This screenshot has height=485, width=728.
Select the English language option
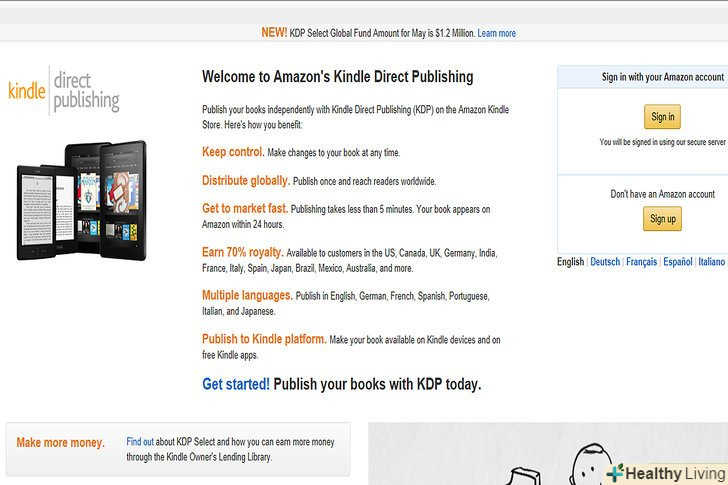570,262
